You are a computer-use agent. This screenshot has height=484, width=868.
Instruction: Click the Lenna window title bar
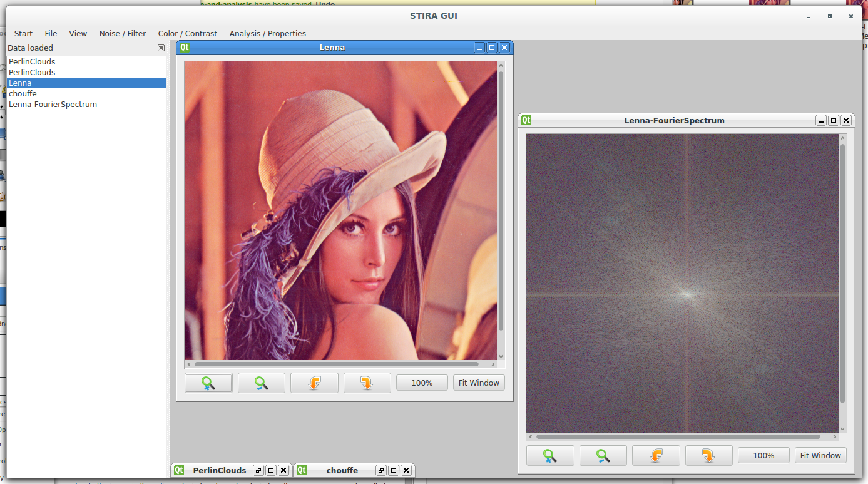tap(332, 48)
